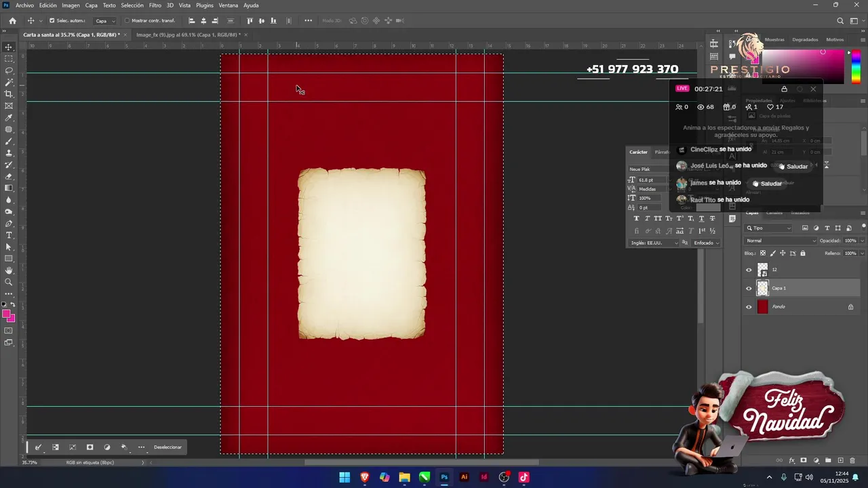Open the Selección menu
The width and height of the screenshot is (868, 488).
click(x=132, y=5)
